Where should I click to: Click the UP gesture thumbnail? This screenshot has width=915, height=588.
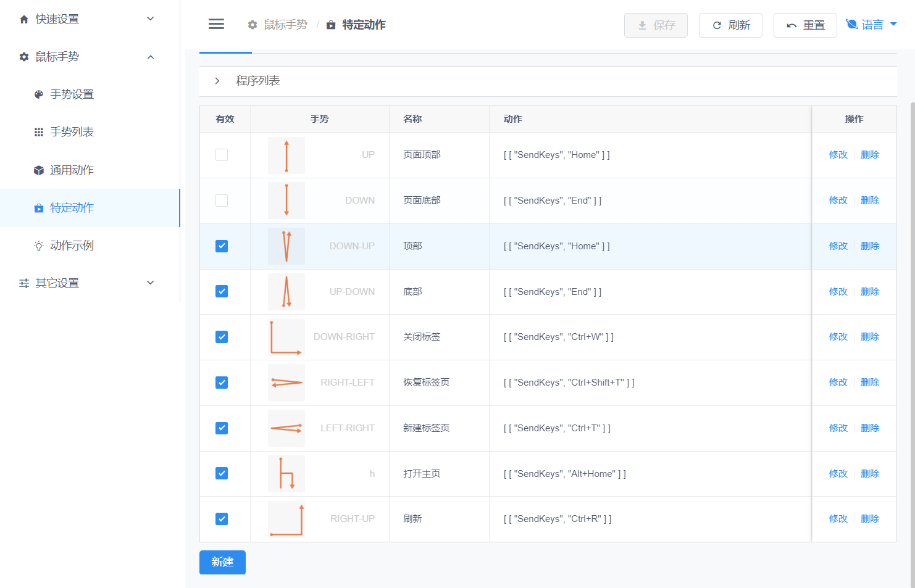pos(286,155)
